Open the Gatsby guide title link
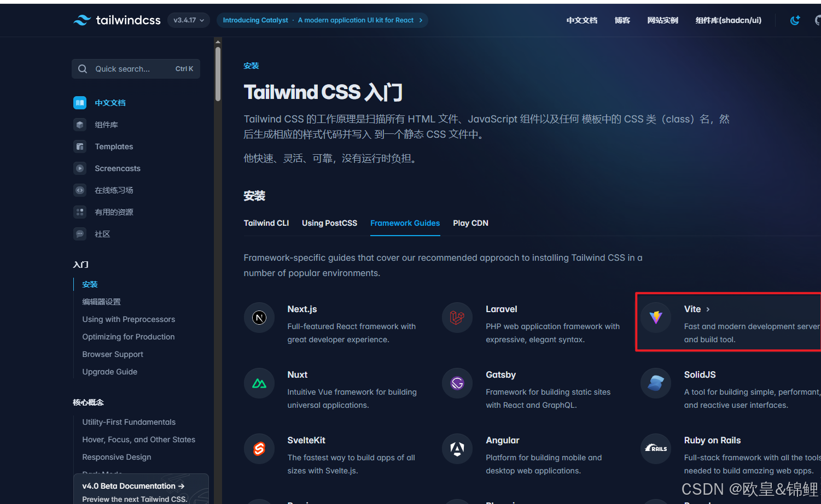 click(500, 374)
